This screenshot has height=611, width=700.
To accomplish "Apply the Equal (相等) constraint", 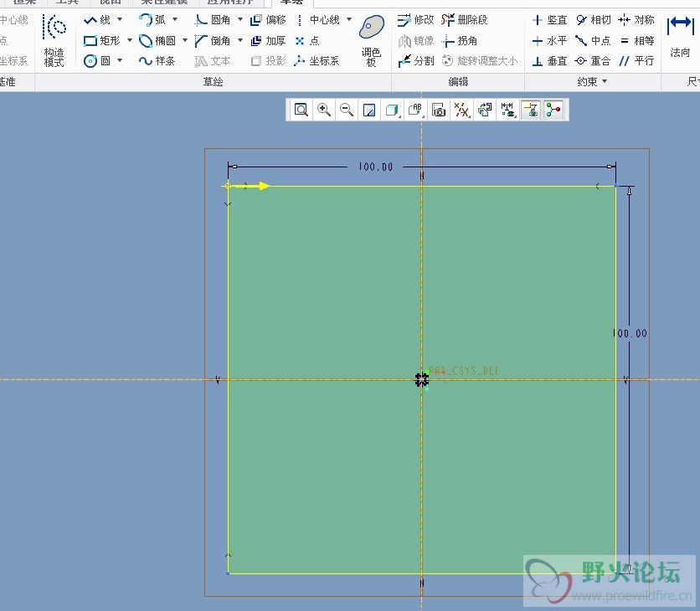I will pos(636,41).
